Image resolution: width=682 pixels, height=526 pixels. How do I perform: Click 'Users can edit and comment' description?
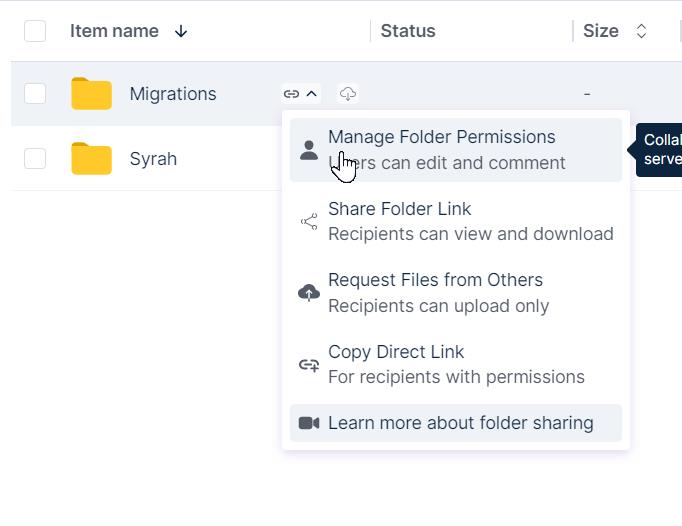point(447,163)
